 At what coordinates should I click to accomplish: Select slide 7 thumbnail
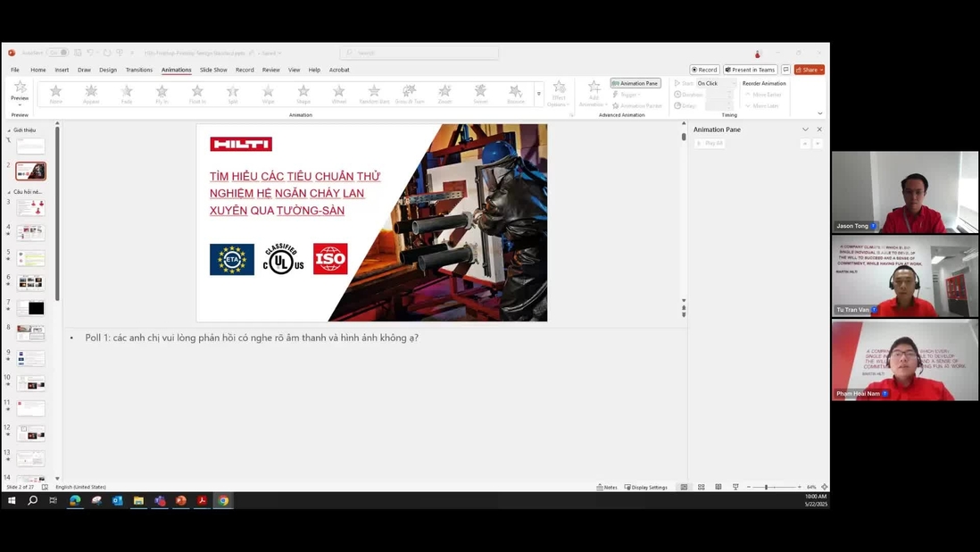click(30, 307)
